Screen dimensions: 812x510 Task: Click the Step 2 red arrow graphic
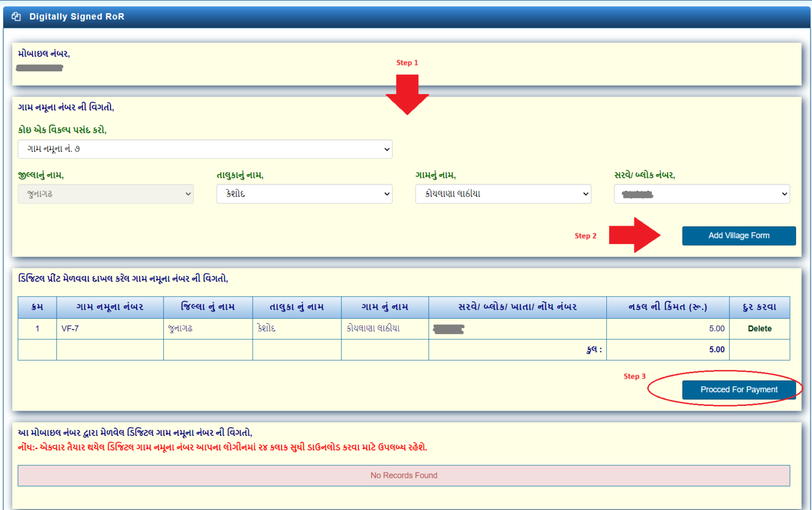634,236
